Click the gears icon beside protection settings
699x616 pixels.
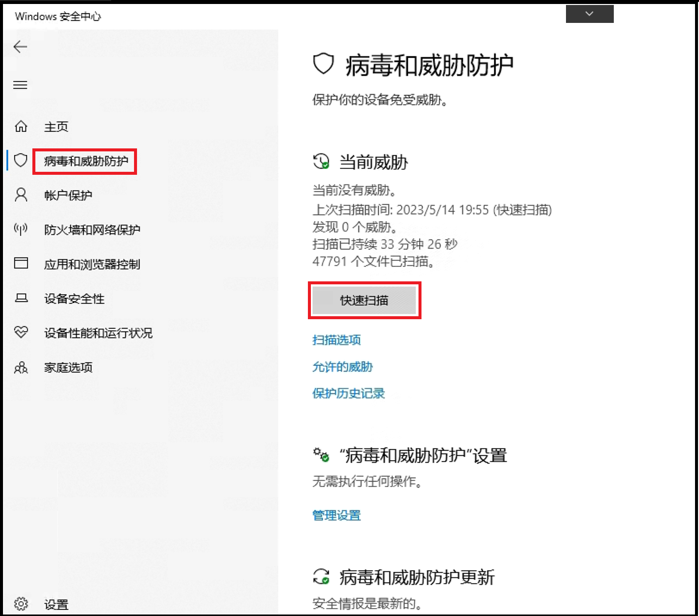321,455
